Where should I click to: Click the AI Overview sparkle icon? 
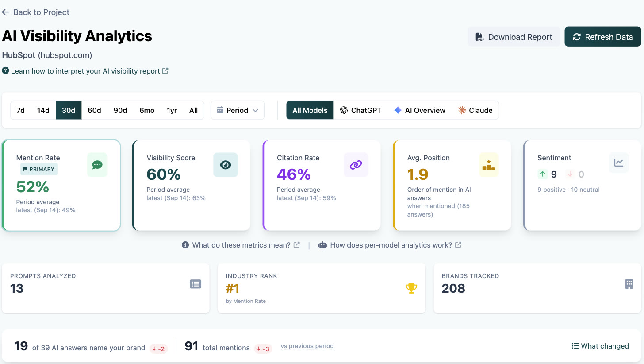coord(398,110)
